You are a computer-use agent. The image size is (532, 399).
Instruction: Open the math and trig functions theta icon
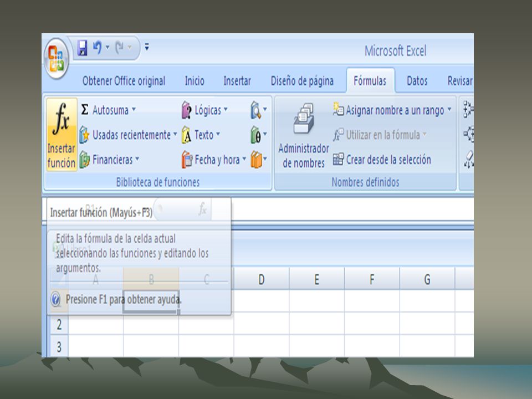[x=256, y=135]
